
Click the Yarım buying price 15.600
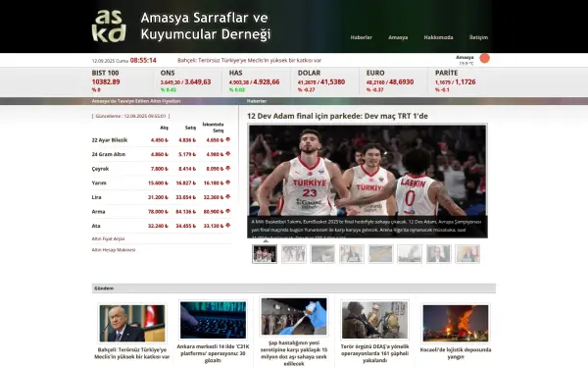point(158,183)
